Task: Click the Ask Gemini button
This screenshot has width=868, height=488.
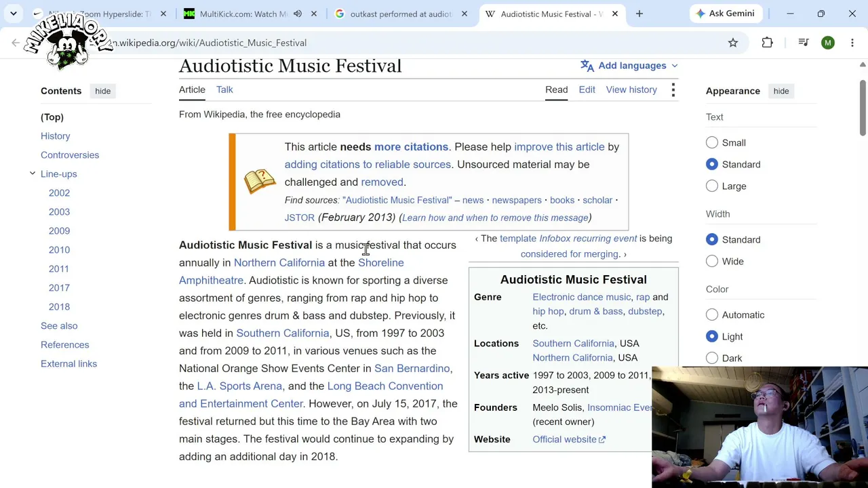Action: tap(725, 14)
